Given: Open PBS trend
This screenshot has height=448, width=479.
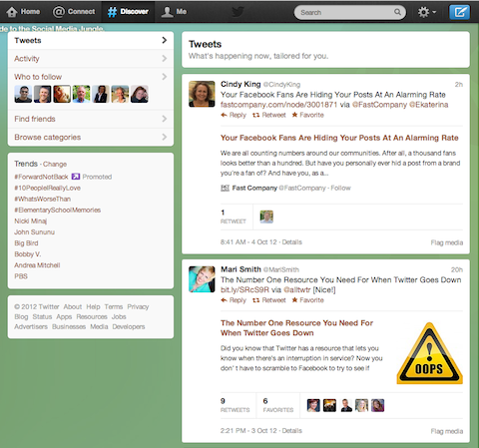Looking at the screenshot, I should pyautogui.click(x=21, y=276).
